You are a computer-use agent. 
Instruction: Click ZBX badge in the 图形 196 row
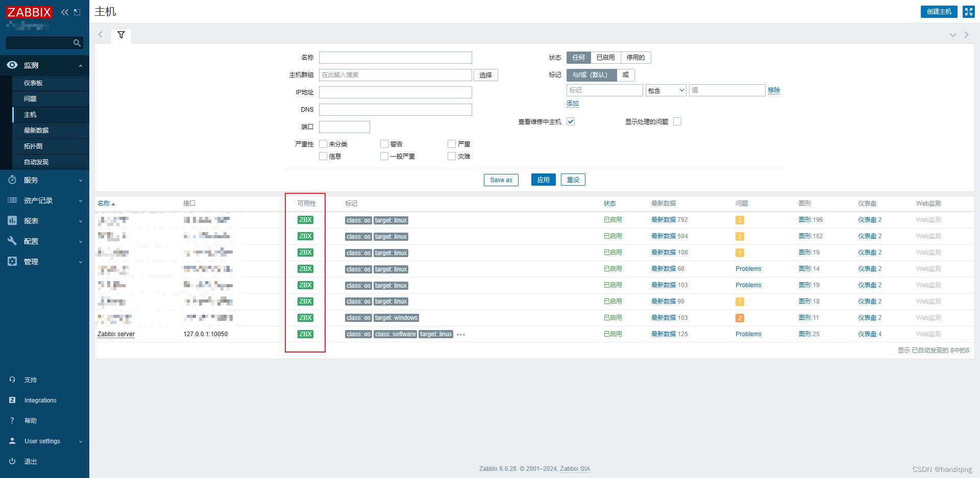coord(305,220)
